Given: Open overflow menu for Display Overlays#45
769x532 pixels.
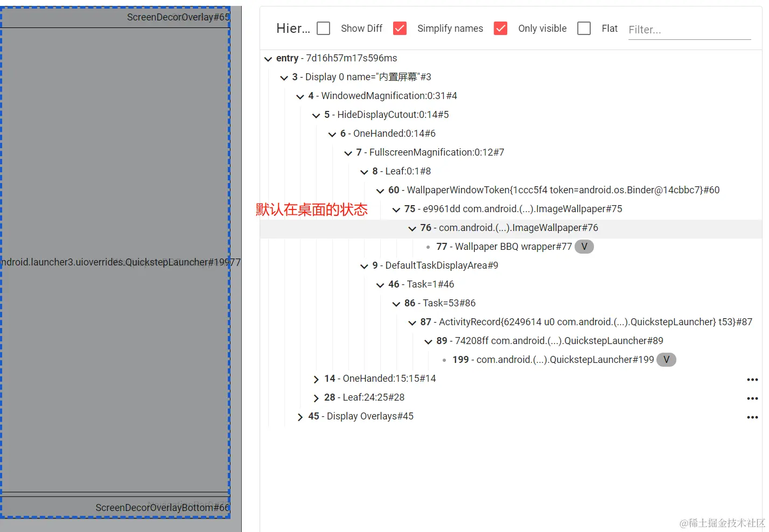Looking at the screenshot, I should coord(752,417).
